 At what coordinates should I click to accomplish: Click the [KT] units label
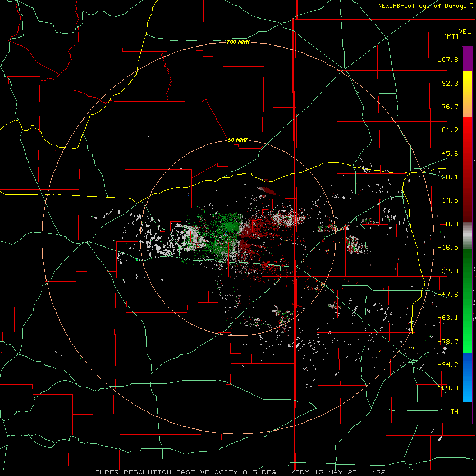pos(452,36)
